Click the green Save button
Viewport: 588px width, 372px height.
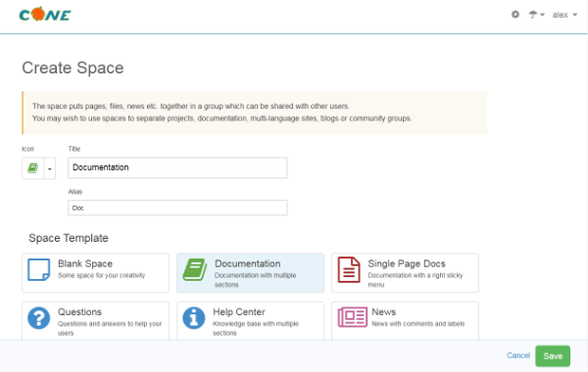click(553, 356)
